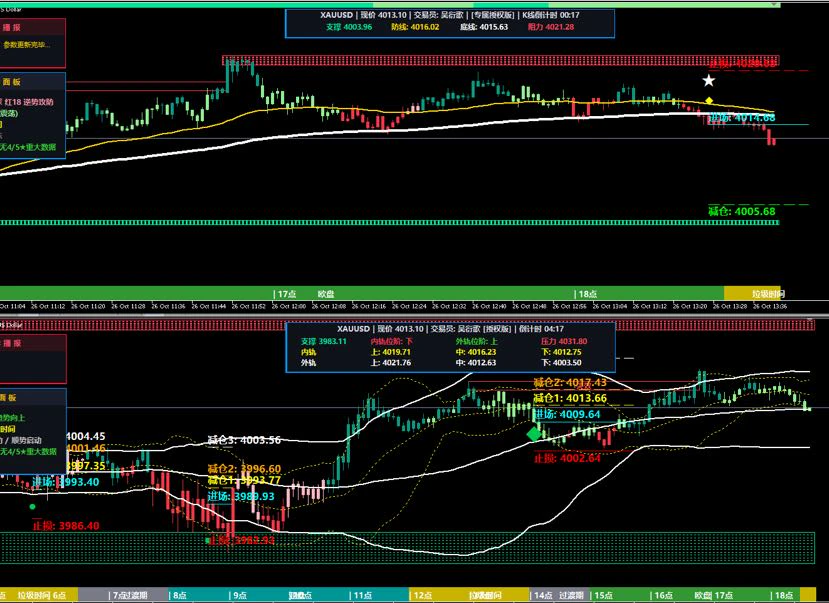Click the green dot above 止损: 3986.40
The width and height of the screenshot is (829, 603).
tap(32, 506)
